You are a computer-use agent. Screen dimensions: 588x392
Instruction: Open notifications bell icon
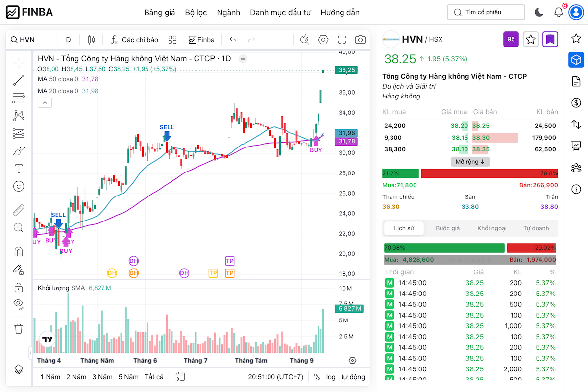tap(558, 12)
